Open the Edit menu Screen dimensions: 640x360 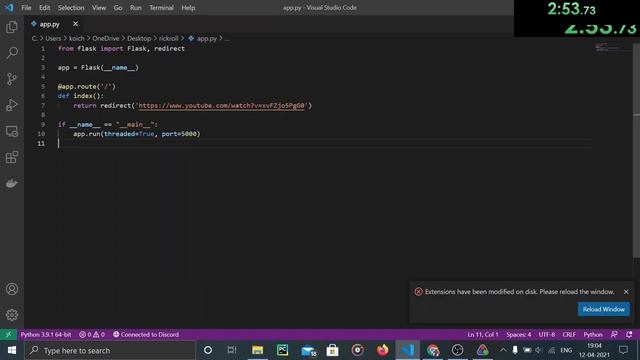pyautogui.click(x=44, y=8)
